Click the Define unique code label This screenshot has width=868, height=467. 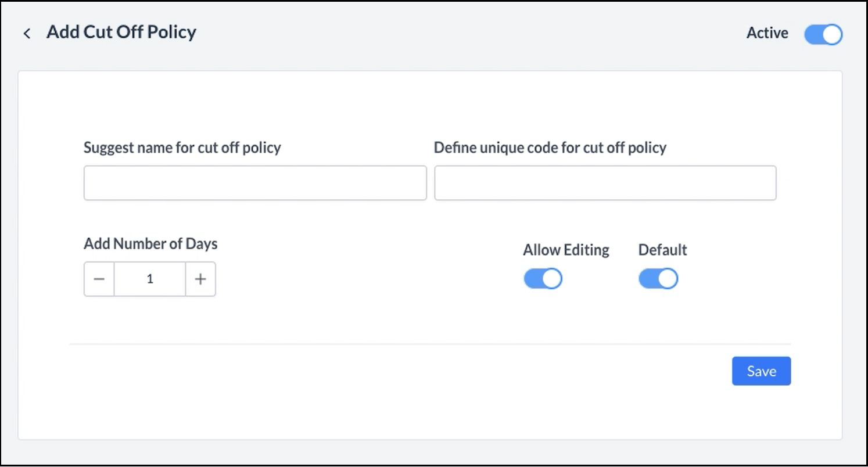tap(550, 148)
